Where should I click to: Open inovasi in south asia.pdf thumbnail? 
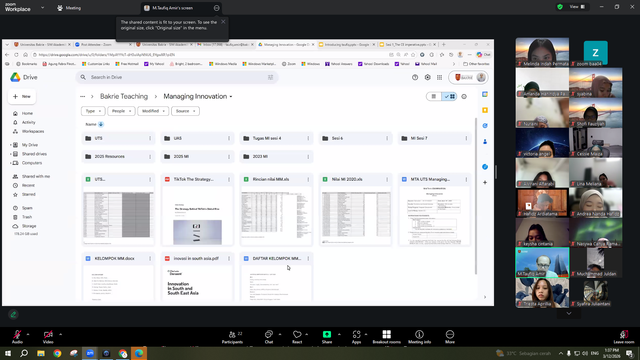pyautogui.click(x=198, y=283)
